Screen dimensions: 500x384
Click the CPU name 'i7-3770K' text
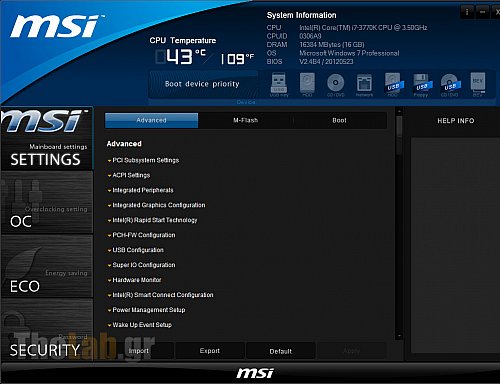[363, 28]
